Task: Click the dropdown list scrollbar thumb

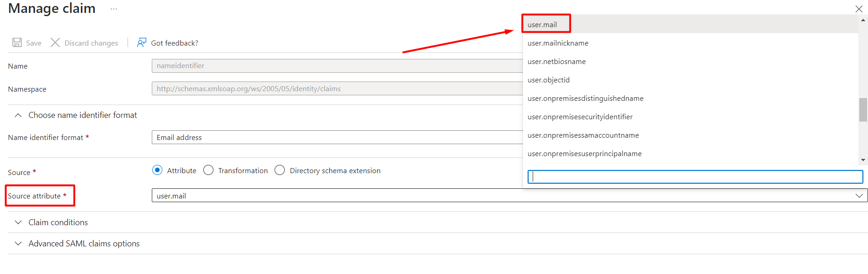Action: click(863, 110)
